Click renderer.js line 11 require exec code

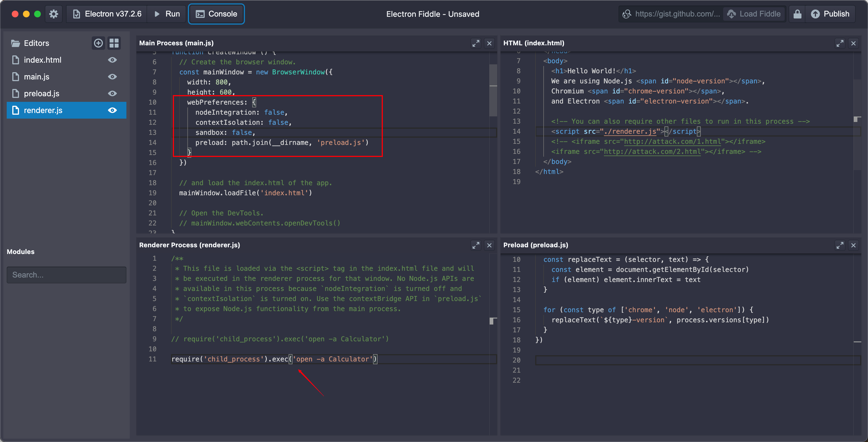click(x=274, y=359)
